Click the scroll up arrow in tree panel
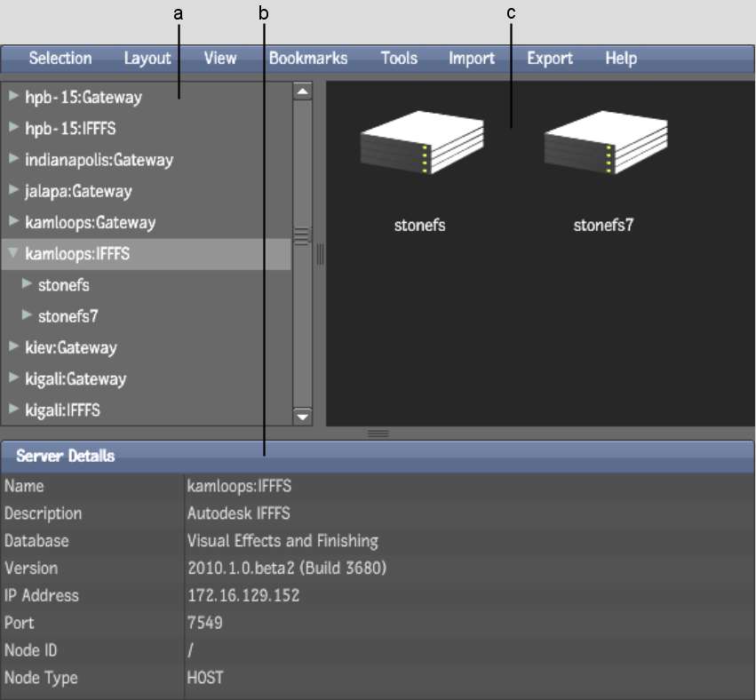The image size is (756, 700). (x=303, y=91)
